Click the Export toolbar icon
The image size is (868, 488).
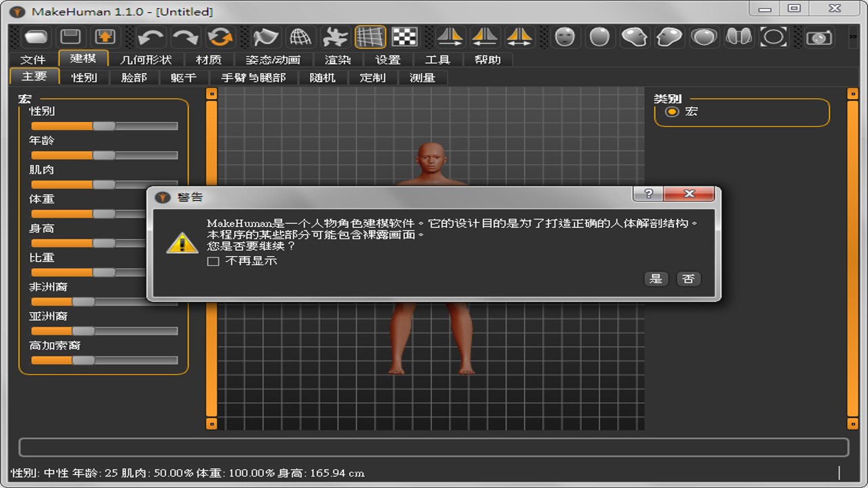(104, 37)
